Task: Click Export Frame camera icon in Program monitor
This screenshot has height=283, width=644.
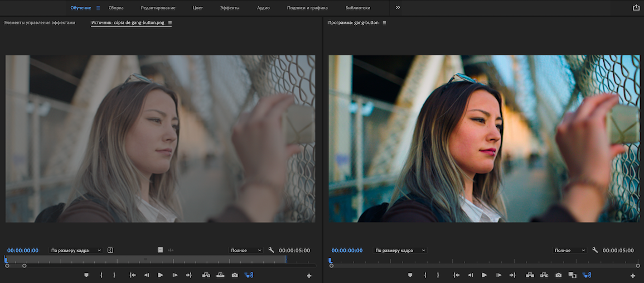Action: click(x=559, y=275)
